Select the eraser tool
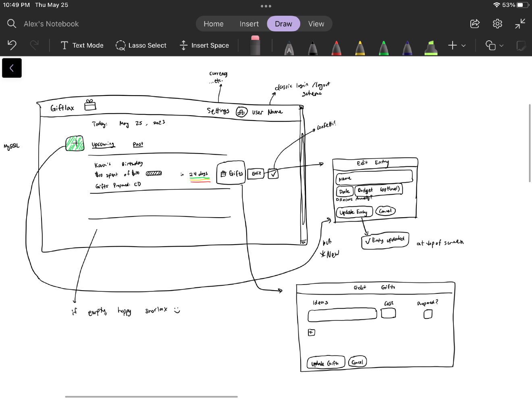The width and height of the screenshot is (532, 399). point(255,45)
